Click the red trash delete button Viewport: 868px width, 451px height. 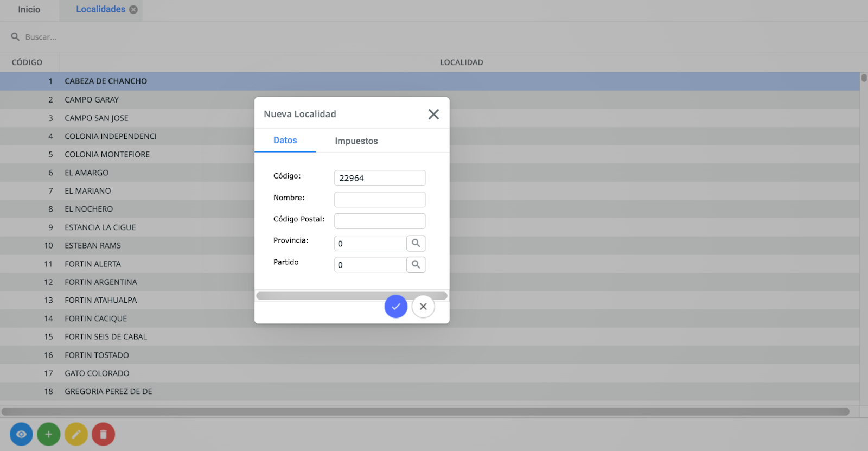[x=104, y=434]
